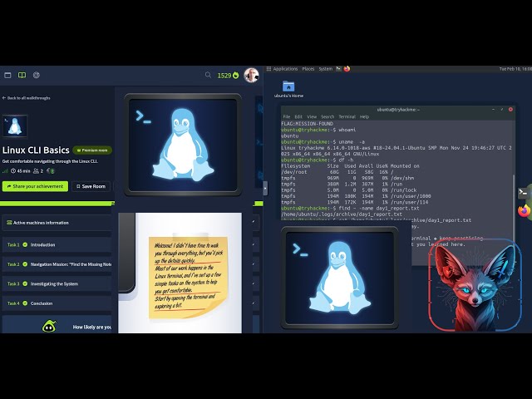Go back to all walkthroughs
532x399 pixels.
26,98
